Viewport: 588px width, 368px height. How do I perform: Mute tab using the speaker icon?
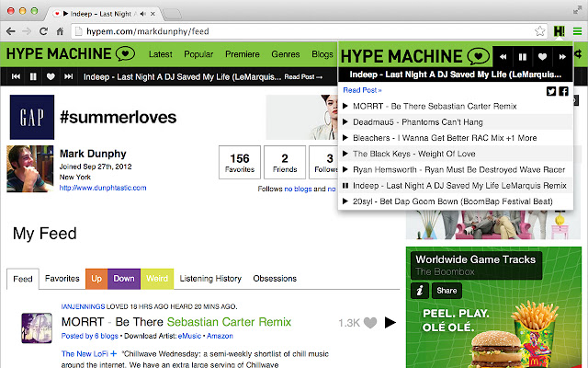click(143, 14)
